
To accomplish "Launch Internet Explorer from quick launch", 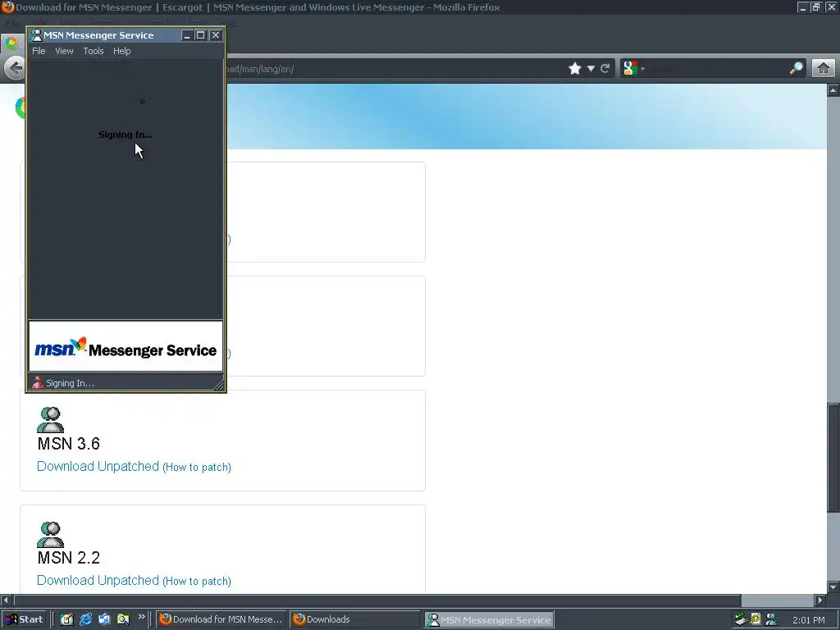I will [x=85, y=619].
